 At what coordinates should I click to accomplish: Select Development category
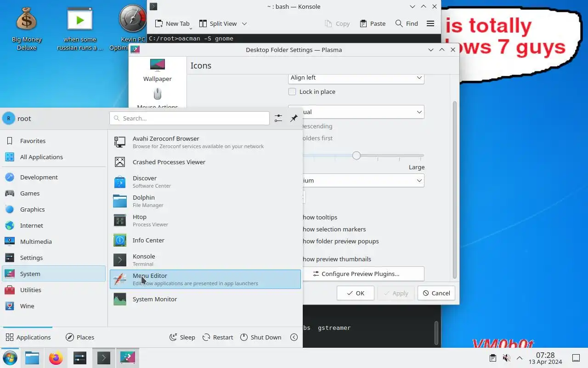[x=54, y=177]
